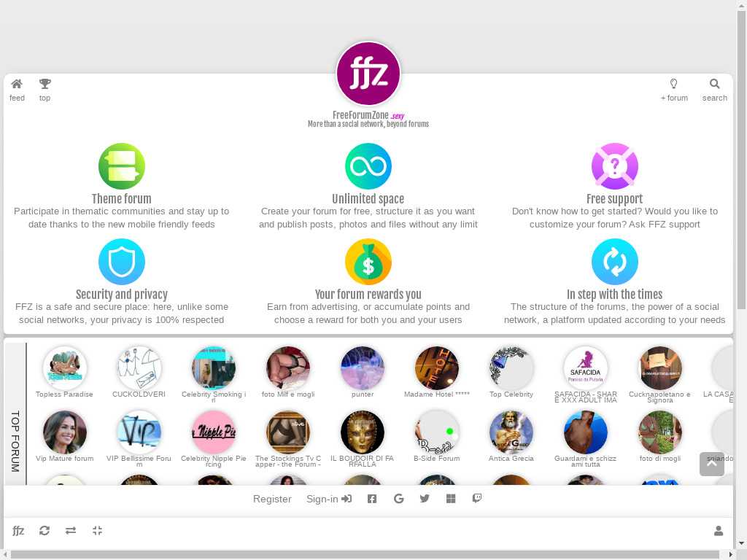Click the + forum lightbulb icon
Screen dimensions: 747x560
tap(673, 85)
